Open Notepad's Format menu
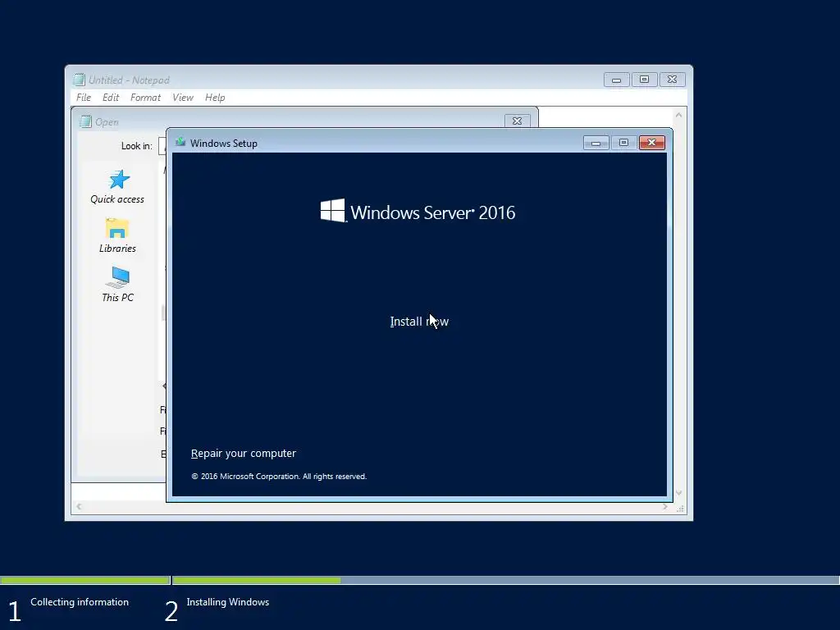840x630 pixels. pyautogui.click(x=145, y=98)
